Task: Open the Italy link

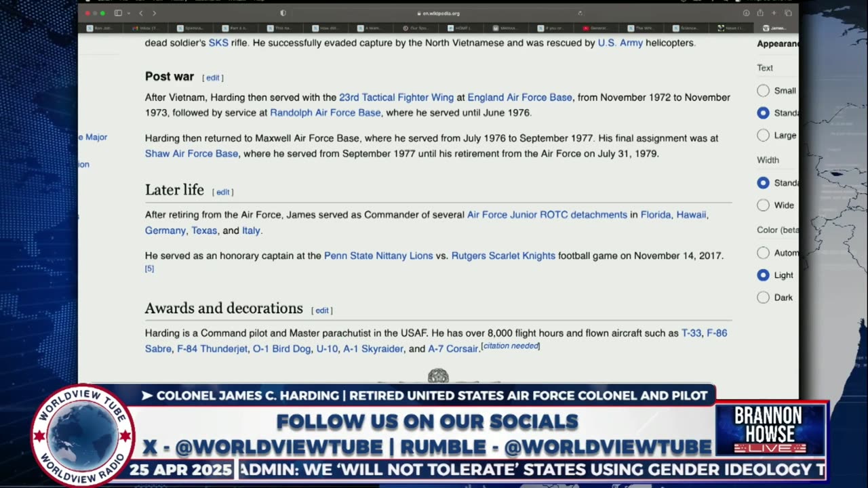Action: 251,230
